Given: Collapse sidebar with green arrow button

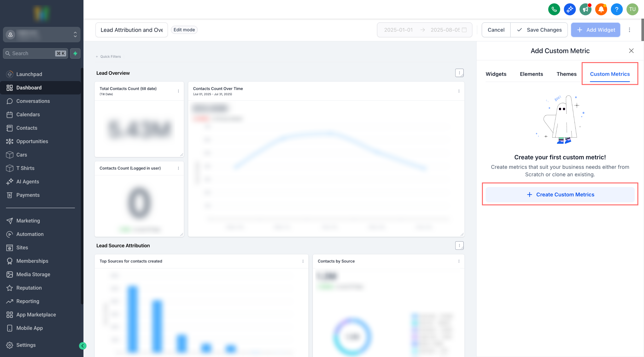Looking at the screenshot, I should click(x=83, y=346).
